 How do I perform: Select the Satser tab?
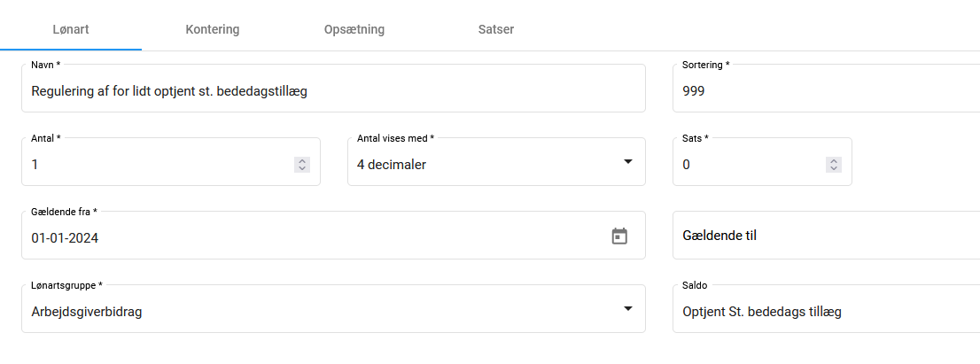point(495,29)
